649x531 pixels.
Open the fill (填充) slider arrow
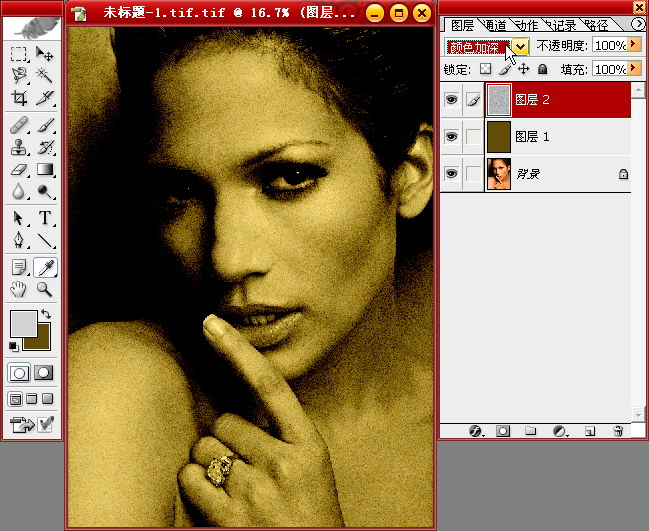[x=633, y=68]
